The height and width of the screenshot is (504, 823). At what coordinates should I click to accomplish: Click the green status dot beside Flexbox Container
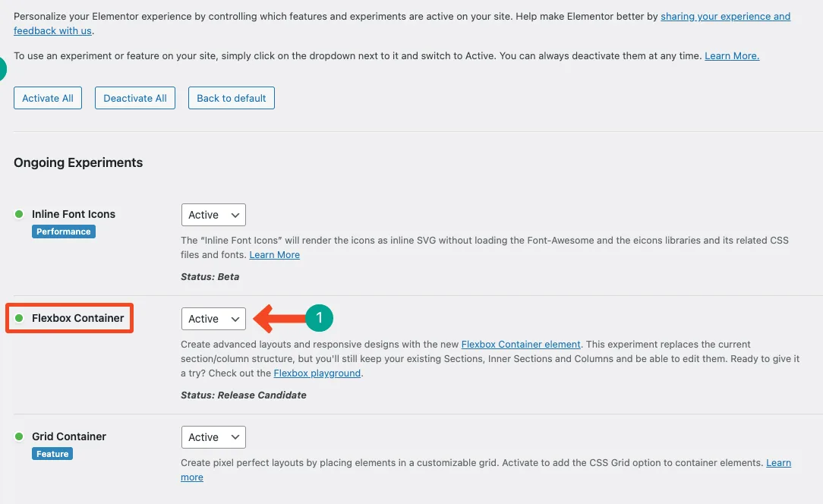click(19, 318)
